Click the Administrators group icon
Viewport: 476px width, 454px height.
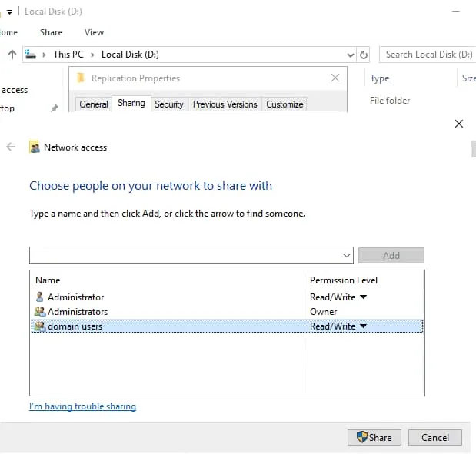pos(40,312)
